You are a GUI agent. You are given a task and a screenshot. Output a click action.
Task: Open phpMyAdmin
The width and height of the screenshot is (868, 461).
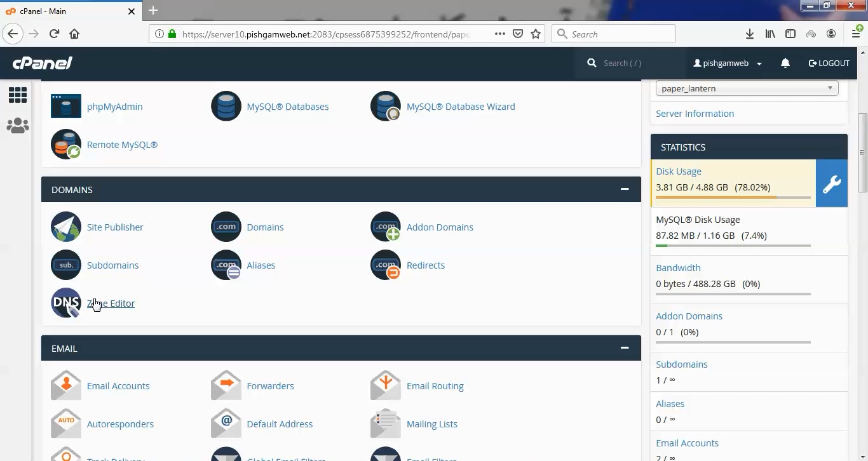click(x=114, y=106)
